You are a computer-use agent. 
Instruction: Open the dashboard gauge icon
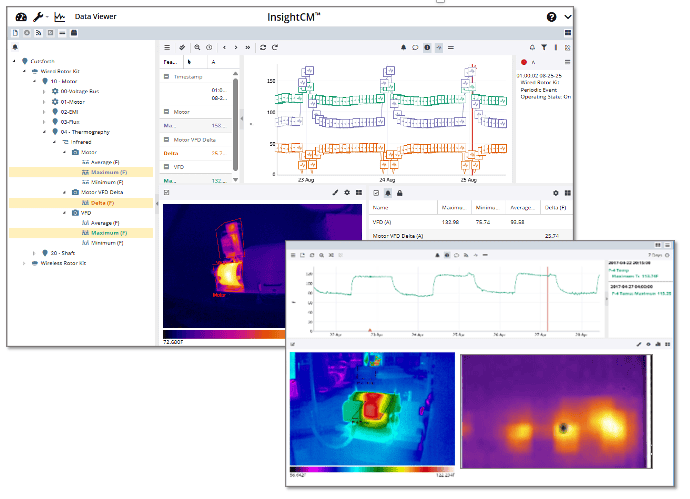(x=19, y=17)
